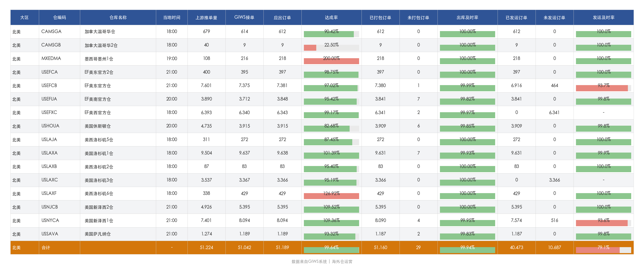Select total 已发运订单 value 40,473
This screenshot has width=644, height=278.
click(x=517, y=248)
